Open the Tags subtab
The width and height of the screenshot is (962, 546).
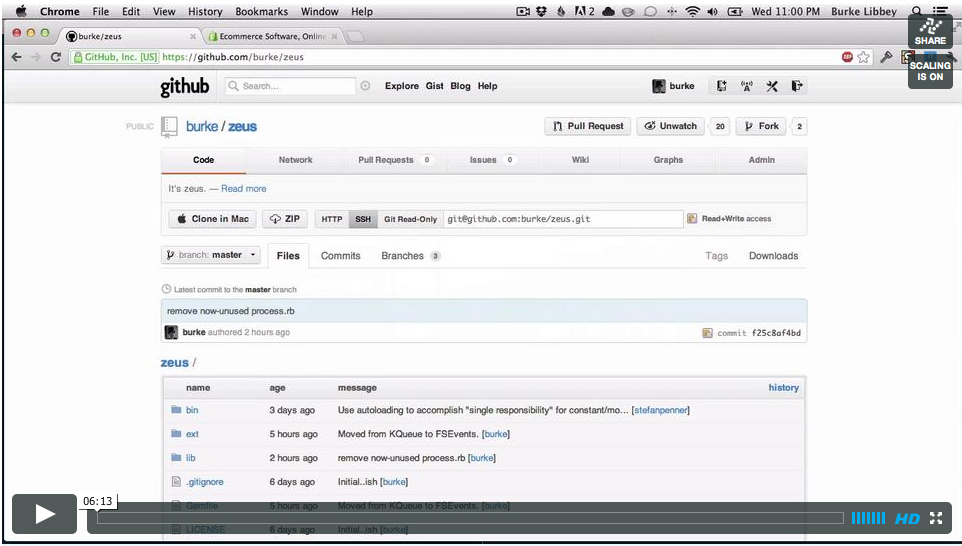click(717, 256)
